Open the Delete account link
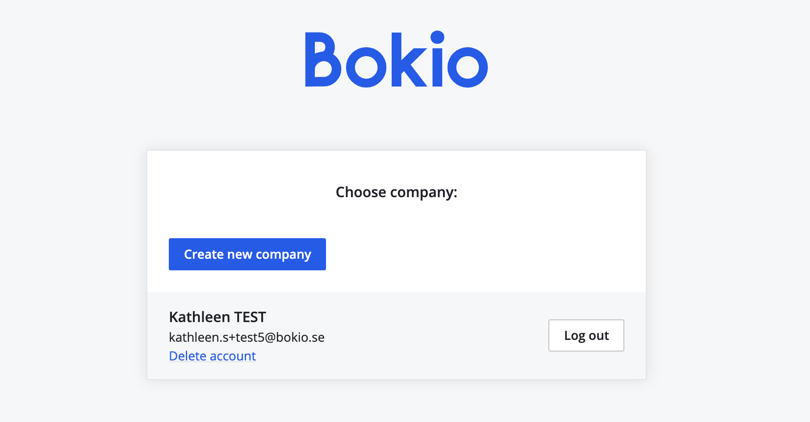 tap(212, 356)
